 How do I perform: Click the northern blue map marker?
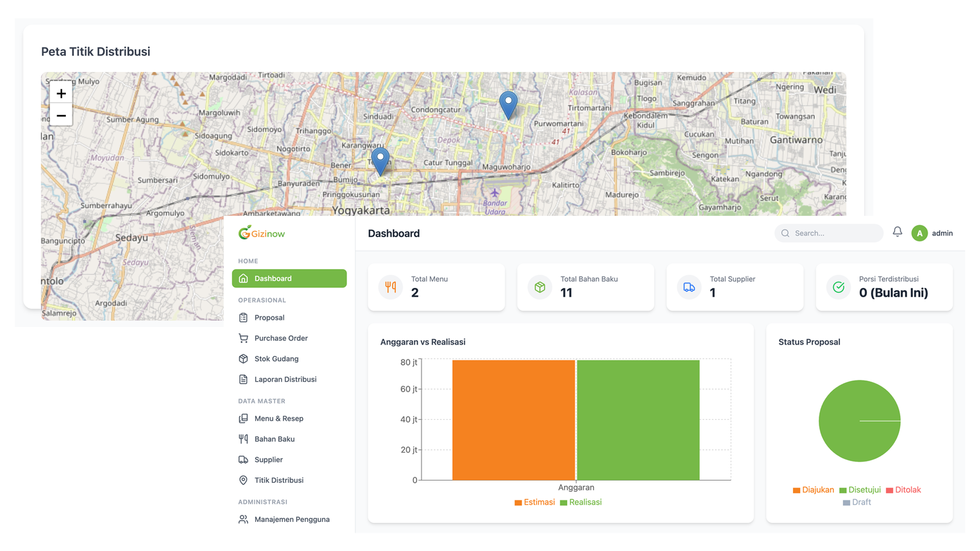point(508,104)
